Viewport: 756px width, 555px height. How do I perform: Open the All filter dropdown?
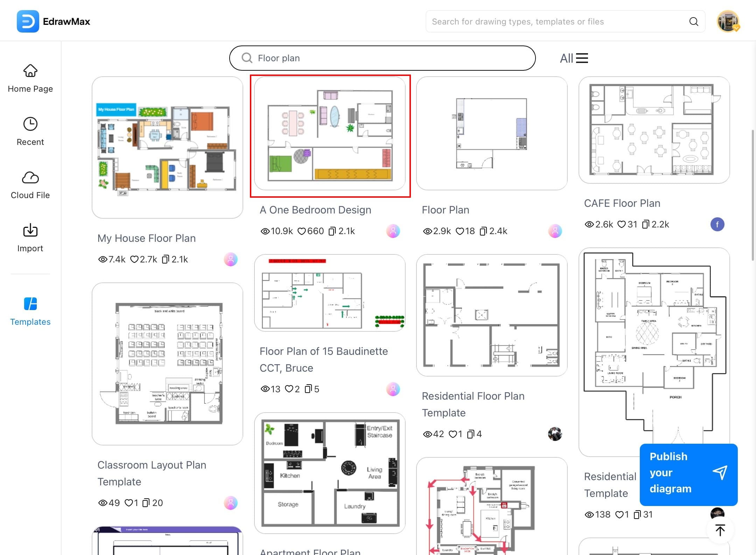pos(566,58)
